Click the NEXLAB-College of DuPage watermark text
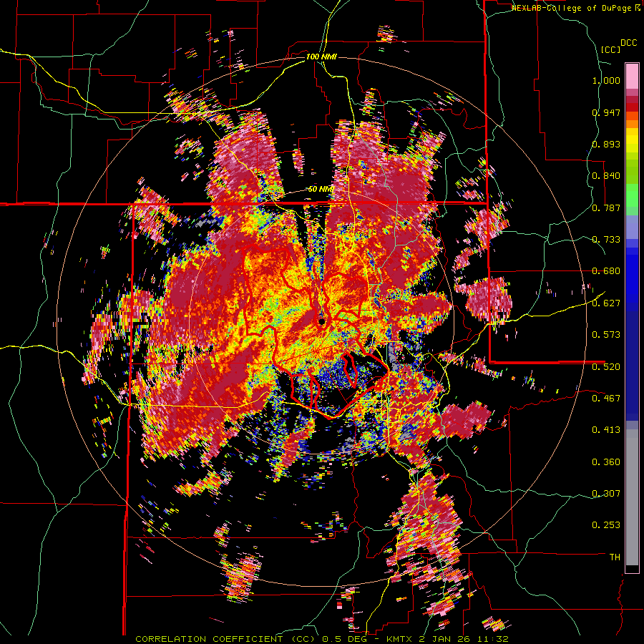644x644 pixels. click(x=576, y=8)
